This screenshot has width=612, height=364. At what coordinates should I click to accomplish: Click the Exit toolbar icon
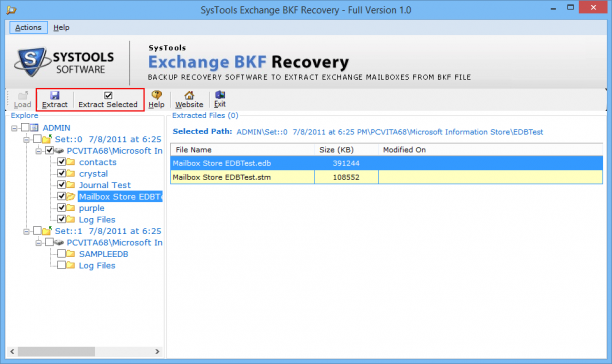220,95
